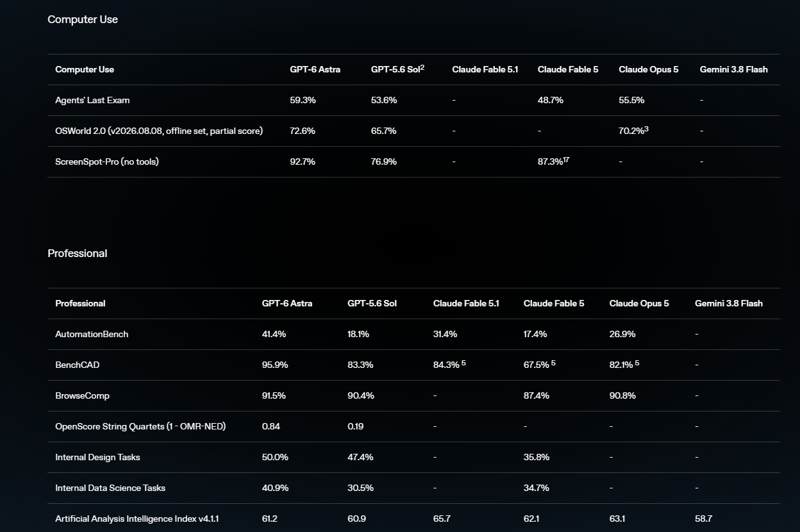This screenshot has width=800, height=532.
Task: Click the OpenScore String Quartets row label
Action: tap(140, 426)
